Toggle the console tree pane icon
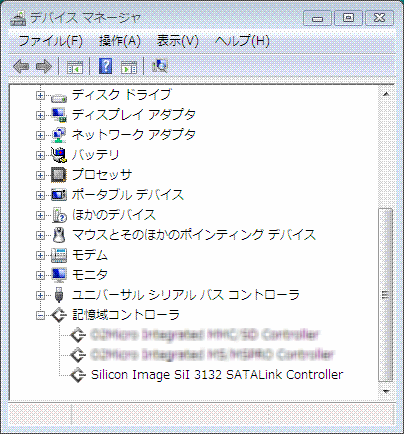Viewport: 404px width, 434px height. [x=75, y=67]
